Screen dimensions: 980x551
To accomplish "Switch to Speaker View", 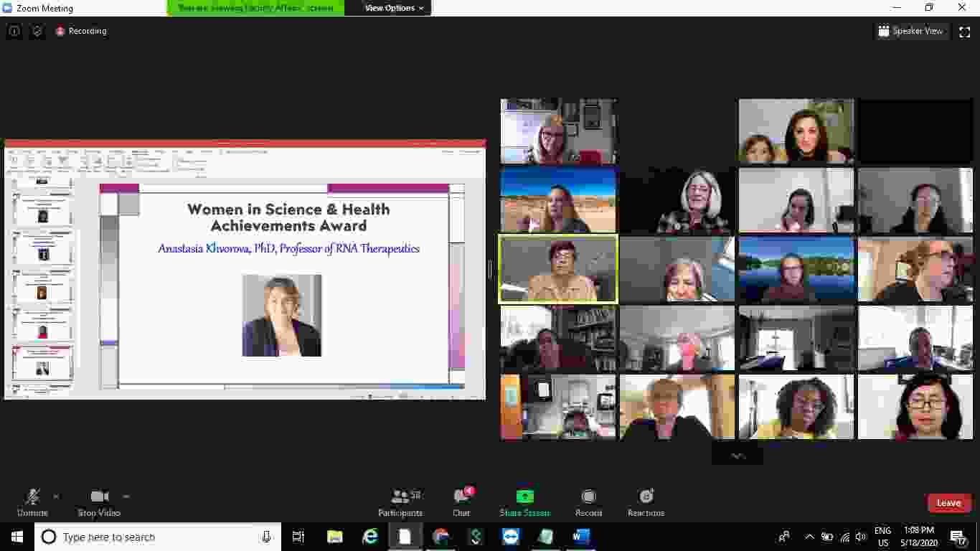I will coord(910,32).
